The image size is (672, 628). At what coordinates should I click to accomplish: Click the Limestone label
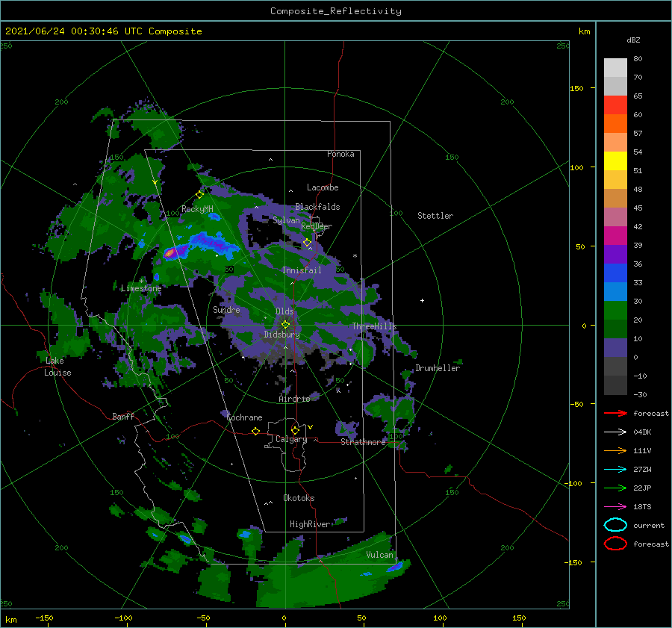point(141,288)
